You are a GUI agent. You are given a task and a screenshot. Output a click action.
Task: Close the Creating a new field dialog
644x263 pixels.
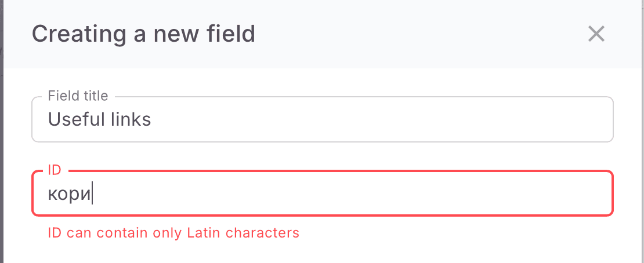[x=596, y=34]
